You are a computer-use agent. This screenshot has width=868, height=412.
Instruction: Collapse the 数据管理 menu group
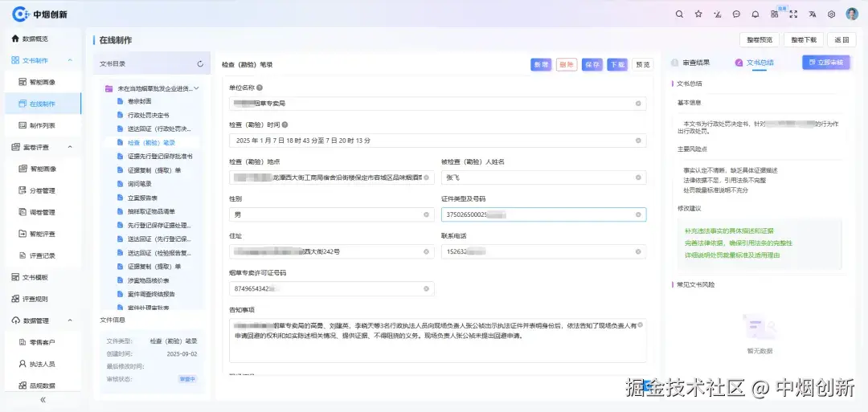click(x=70, y=320)
